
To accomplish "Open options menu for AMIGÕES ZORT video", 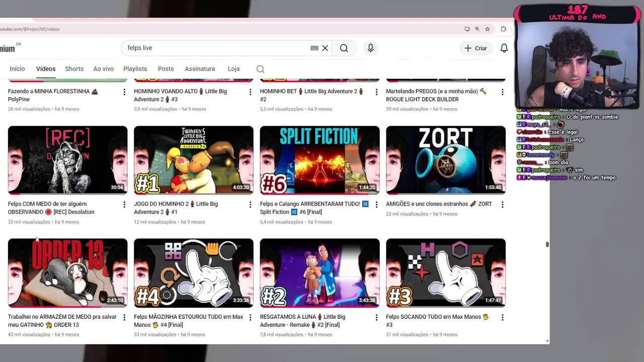I will pos(502,205).
